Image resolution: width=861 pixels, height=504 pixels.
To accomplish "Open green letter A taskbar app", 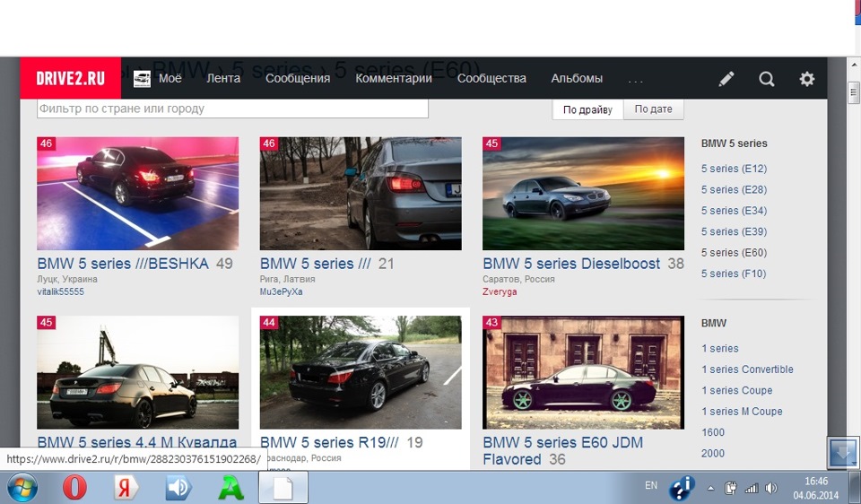I will coord(230,487).
